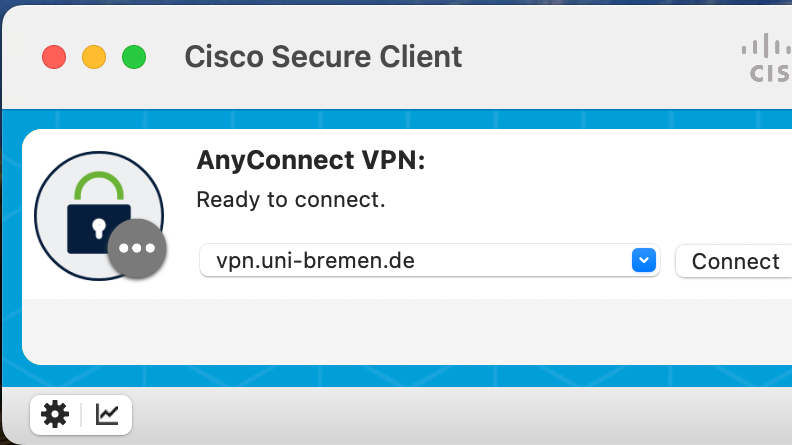Click the "Cisco Secure Client" window title
Viewport: 792px width, 445px height.
point(323,57)
